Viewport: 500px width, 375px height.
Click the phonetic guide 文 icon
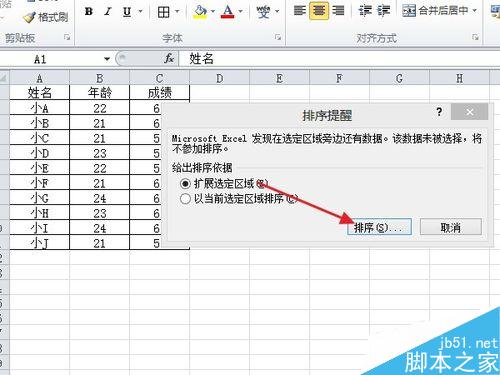click(263, 12)
